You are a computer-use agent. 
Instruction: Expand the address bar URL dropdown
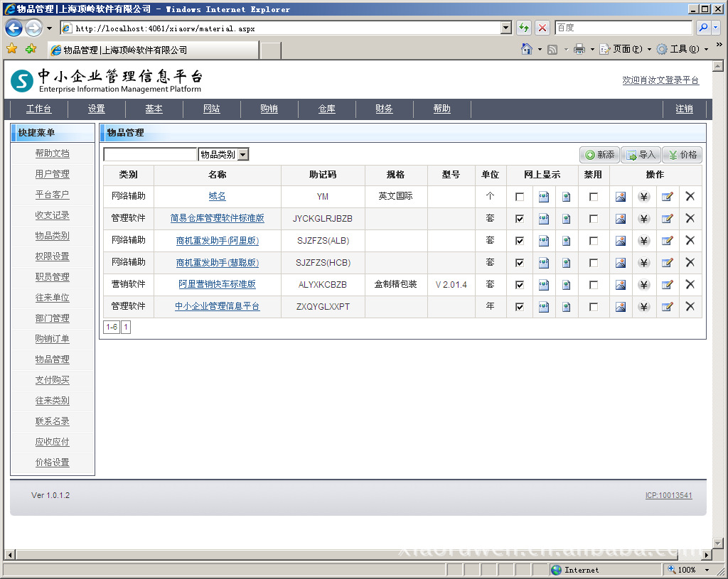click(x=506, y=28)
